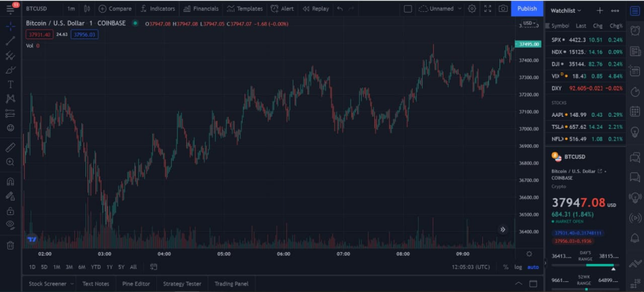The image size is (644, 292).
Task: Select the 1D time range
Action: [32, 267]
